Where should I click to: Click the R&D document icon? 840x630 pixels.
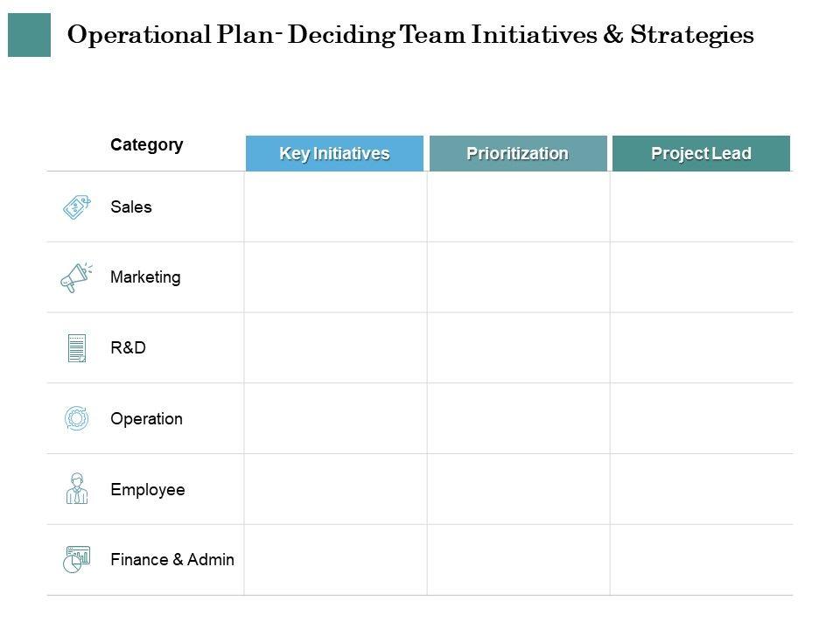pos(77,347)
